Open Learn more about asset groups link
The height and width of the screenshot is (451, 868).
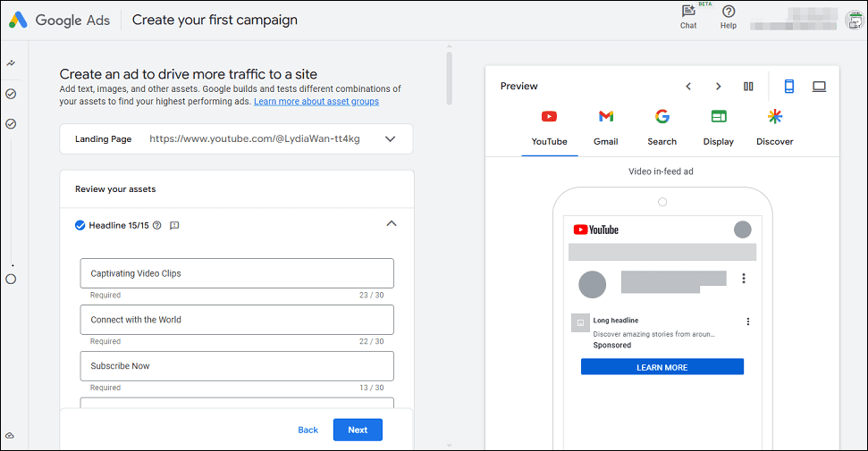click(316, 101)
